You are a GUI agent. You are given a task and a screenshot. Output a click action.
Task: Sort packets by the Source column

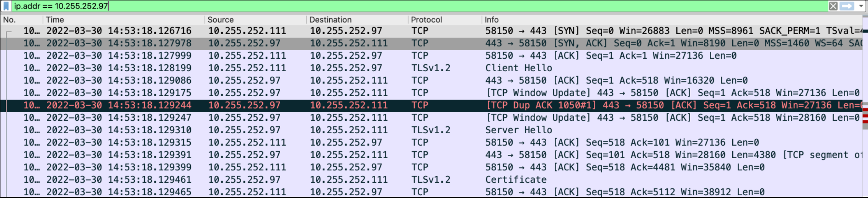pos(255,20)
